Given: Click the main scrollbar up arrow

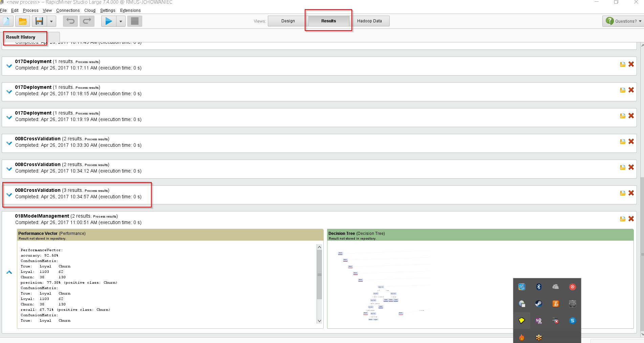Looking at the screenshot, I should pos(642,45).
